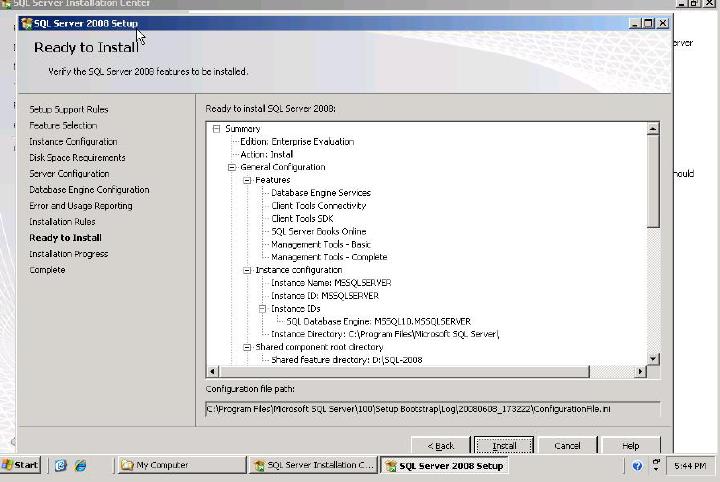Select Database Engine Configuration step
This screenshot has width=720, height=482.
[x=89, y=190]
